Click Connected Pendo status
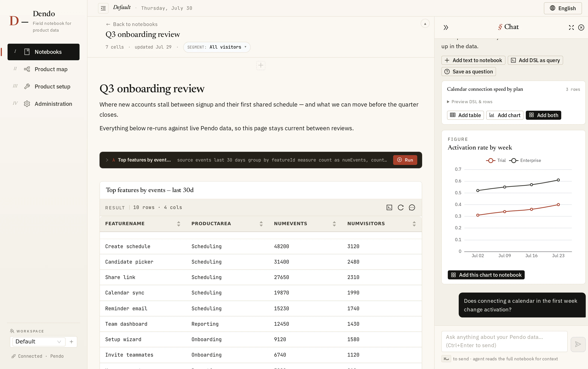 [38, 356]
